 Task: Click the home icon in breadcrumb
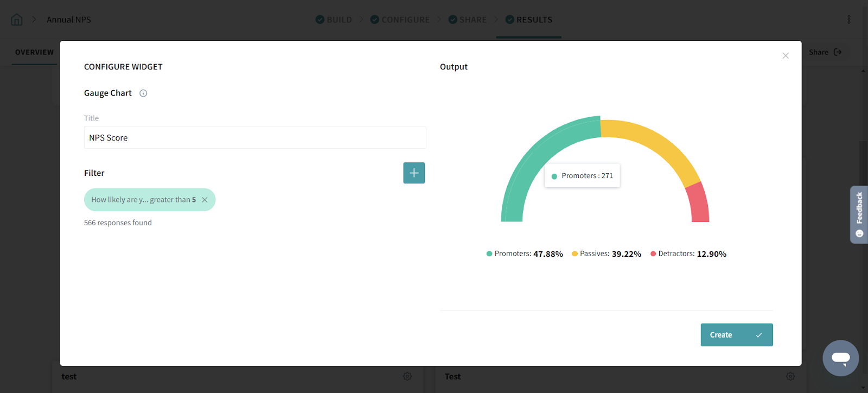pos(17,20)
